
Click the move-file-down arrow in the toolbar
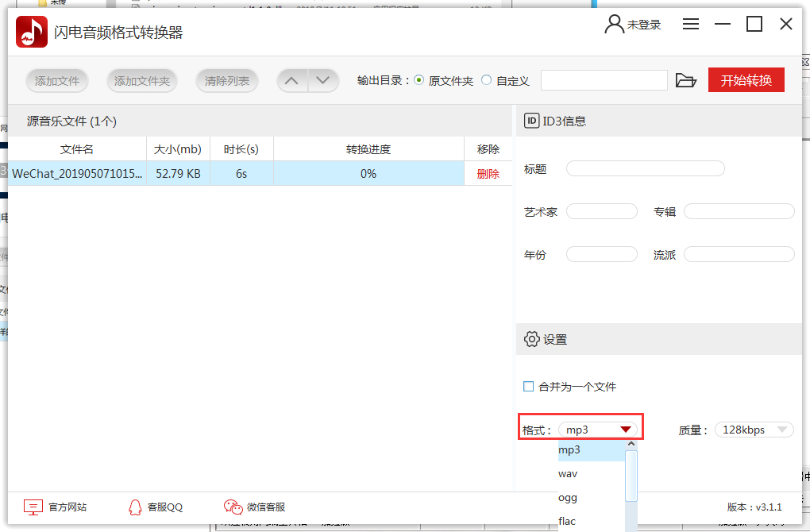point(322,79)
